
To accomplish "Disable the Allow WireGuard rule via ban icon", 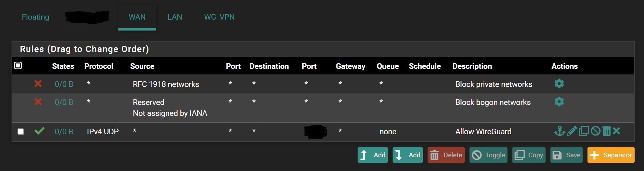I will click(596, 131).
